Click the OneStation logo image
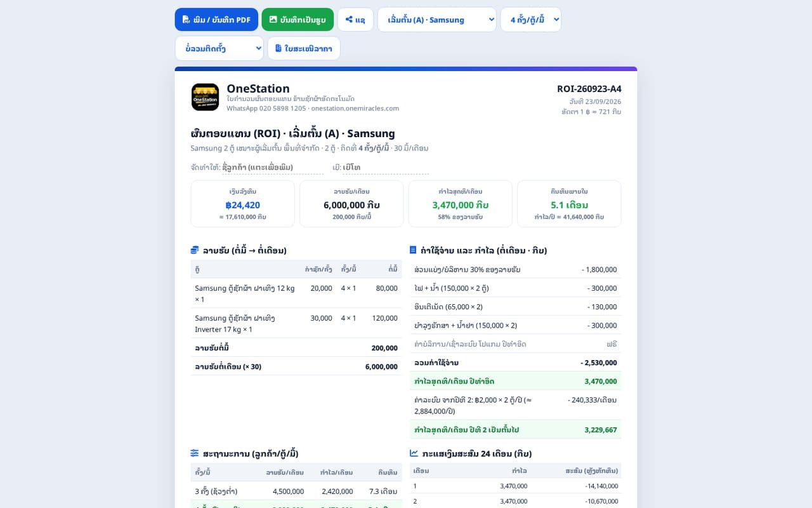 coord(205,97)
